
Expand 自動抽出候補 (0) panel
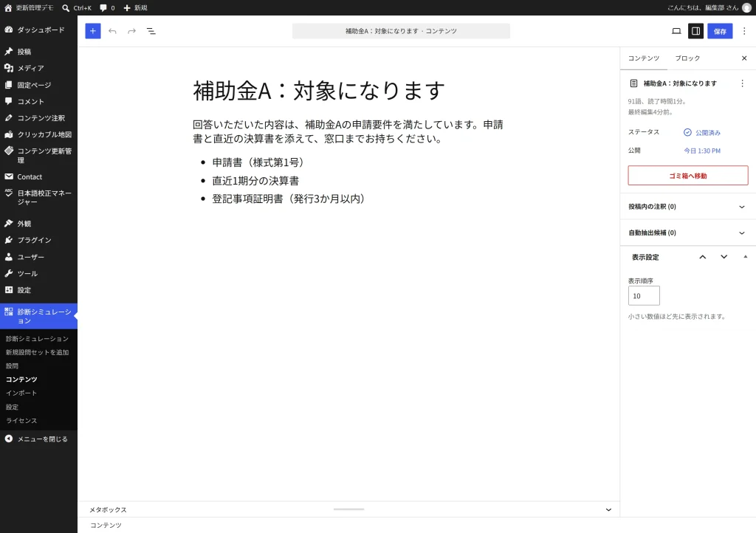pyautogui.click(x=688, y=233)
